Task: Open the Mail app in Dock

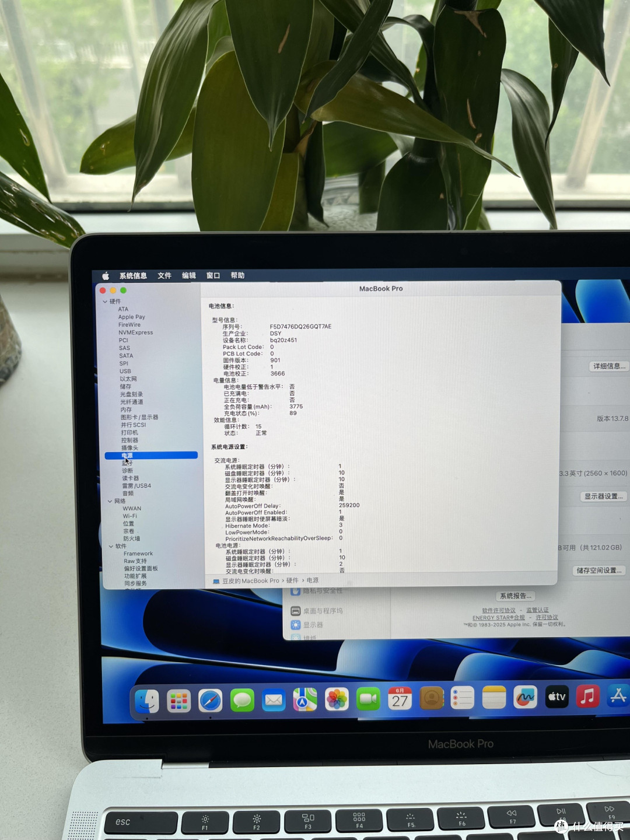Action: pyautogui.click(x=274, y=699)
